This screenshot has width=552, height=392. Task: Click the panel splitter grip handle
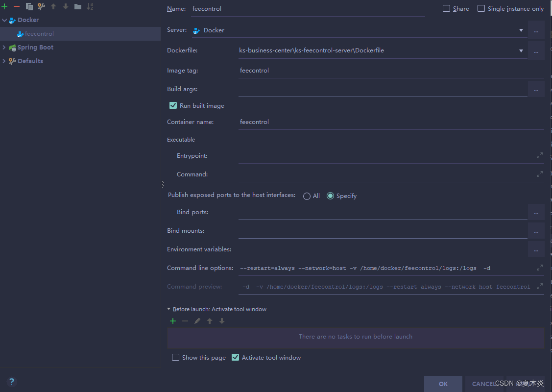[163, 184]
